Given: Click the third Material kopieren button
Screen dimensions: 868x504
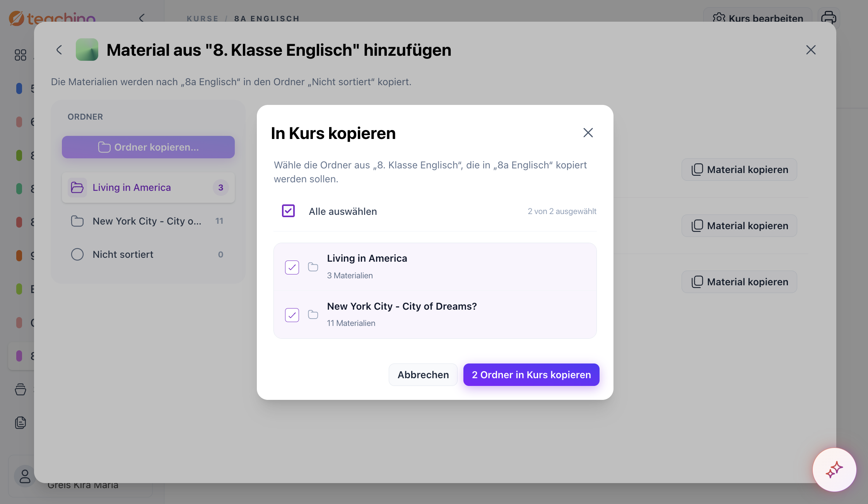Looking at the screenshot, I should point(739,282).
